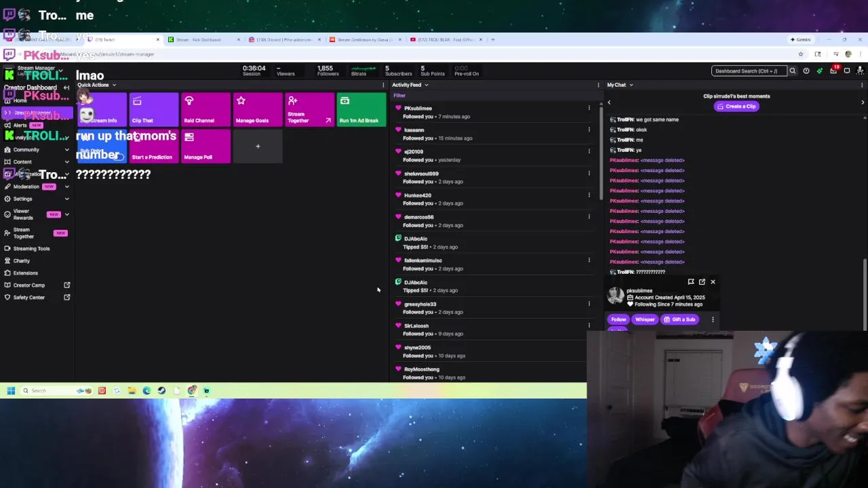Screen dimensions: 868x488
Task: Click the Create a Clip button
Action: point(736,106)
